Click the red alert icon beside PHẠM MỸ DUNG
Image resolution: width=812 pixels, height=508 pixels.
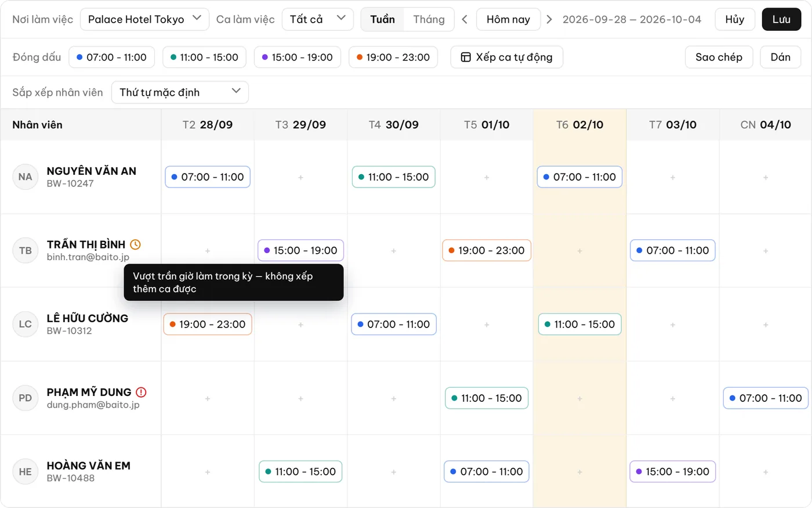tap(141, 392)
